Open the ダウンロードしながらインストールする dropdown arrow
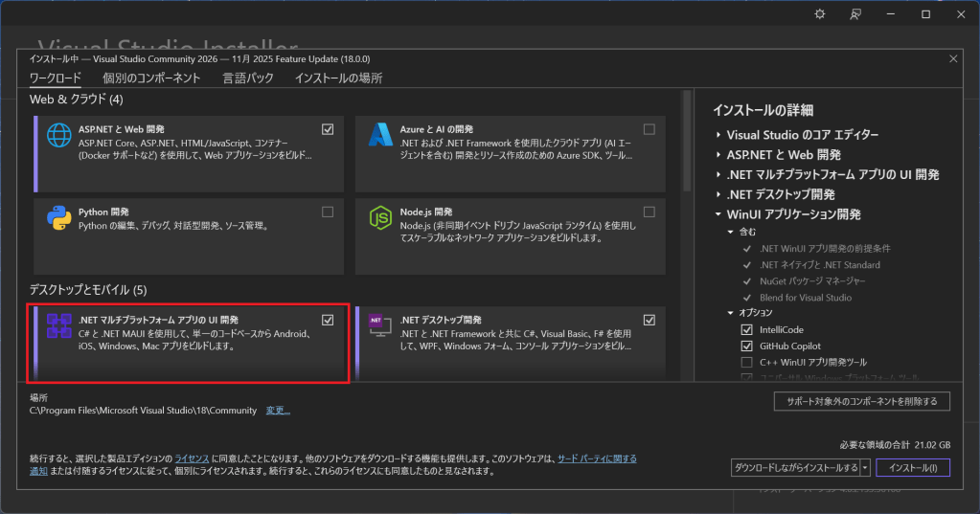 click(x=865, y=468)
